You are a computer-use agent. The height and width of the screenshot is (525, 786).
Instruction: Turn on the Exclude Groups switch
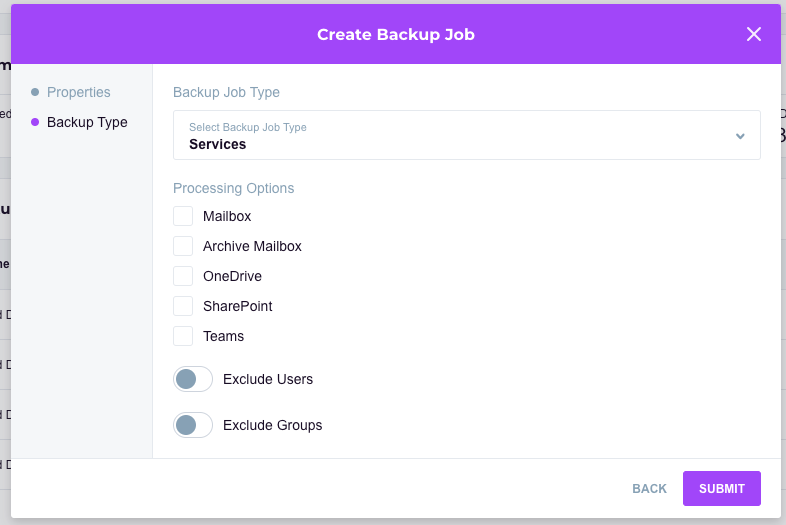point(193,425)
